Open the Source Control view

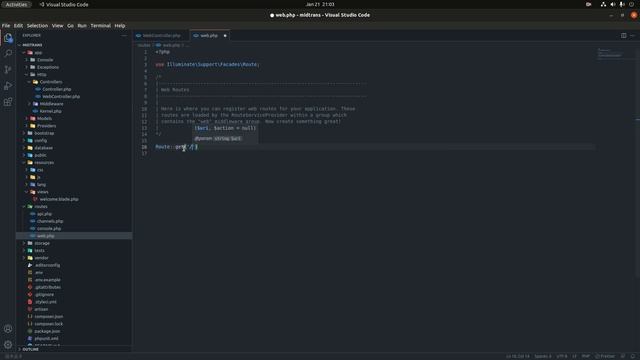[8, 69]
